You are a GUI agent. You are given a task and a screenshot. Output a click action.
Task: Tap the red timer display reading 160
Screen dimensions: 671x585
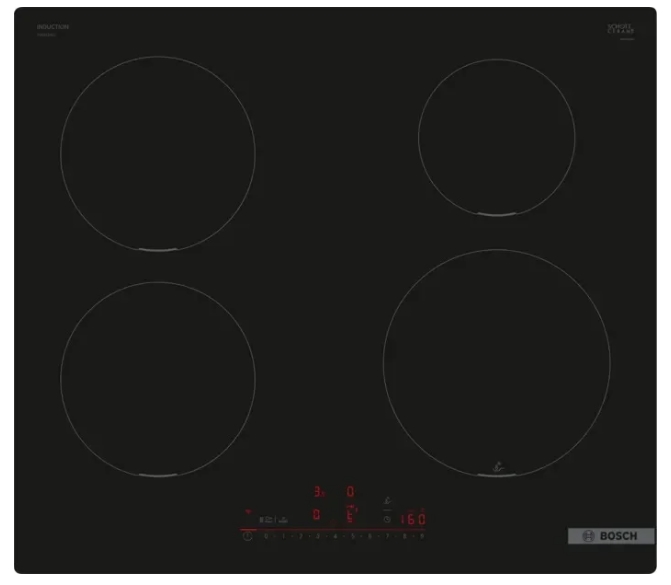point(412,520)
